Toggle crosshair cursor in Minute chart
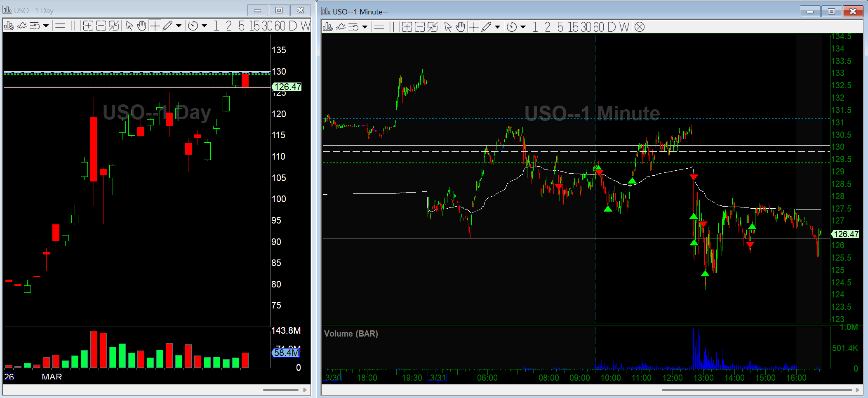Image resolution: width=868 pixels, height=398 pixels. pyautogui.click(x=473, y=27)
